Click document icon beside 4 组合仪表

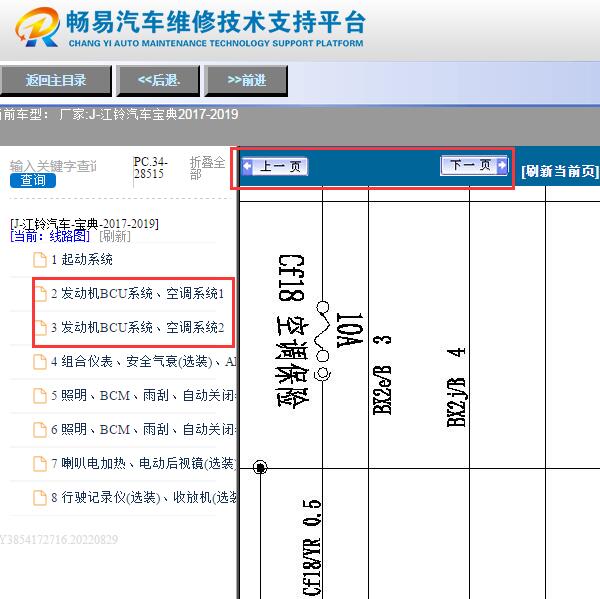click(40, 362)
